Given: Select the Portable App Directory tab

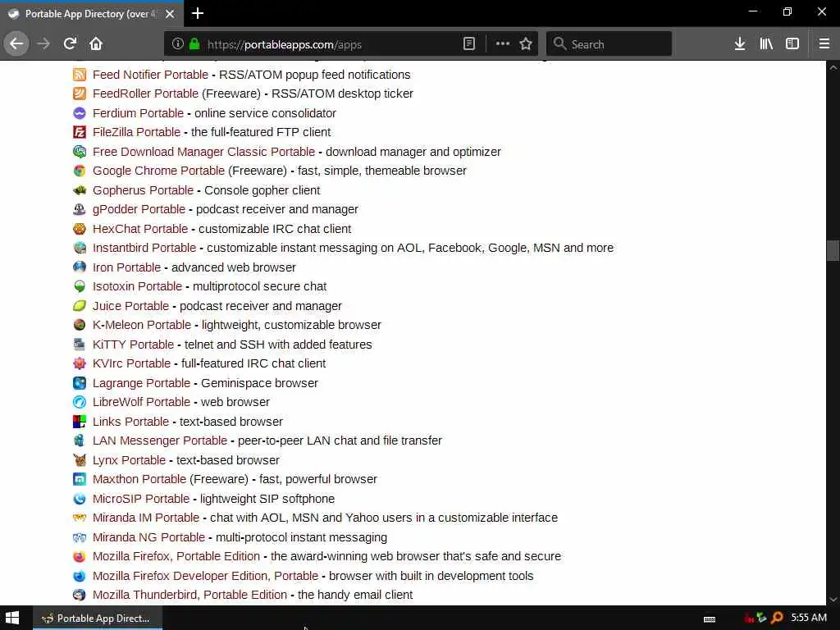Looking at the screenshot, I should pyautogui.click(x=92, y=14).
